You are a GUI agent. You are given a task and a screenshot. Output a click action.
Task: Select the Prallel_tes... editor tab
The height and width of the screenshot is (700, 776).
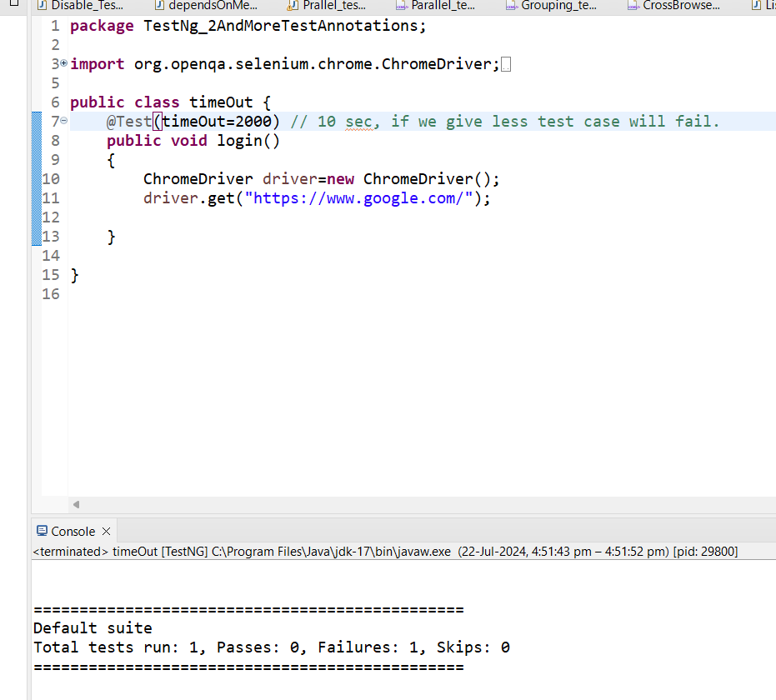(327, 6)
